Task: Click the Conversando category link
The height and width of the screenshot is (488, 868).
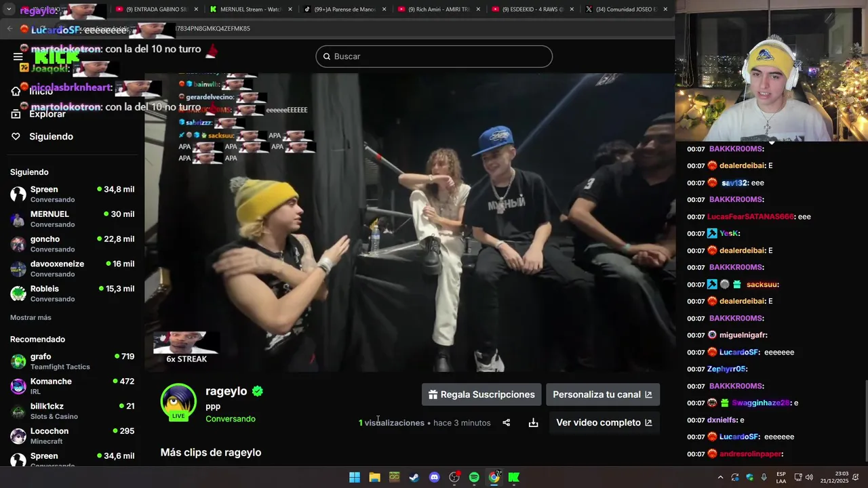Action: (x=231, y=419)
